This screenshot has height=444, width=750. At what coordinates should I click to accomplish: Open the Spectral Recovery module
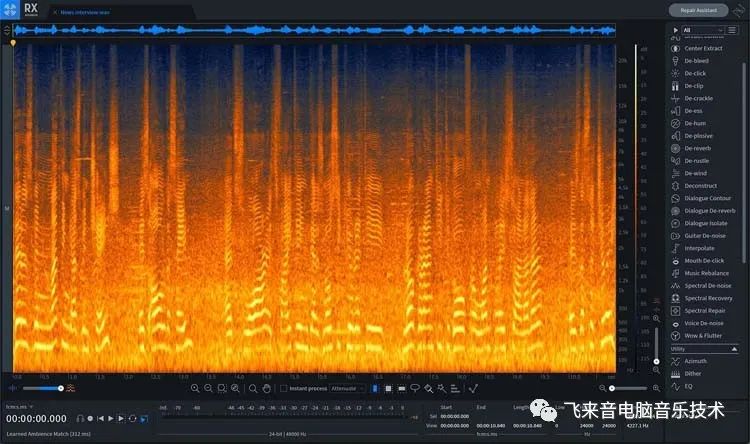(x=701, y=298)
